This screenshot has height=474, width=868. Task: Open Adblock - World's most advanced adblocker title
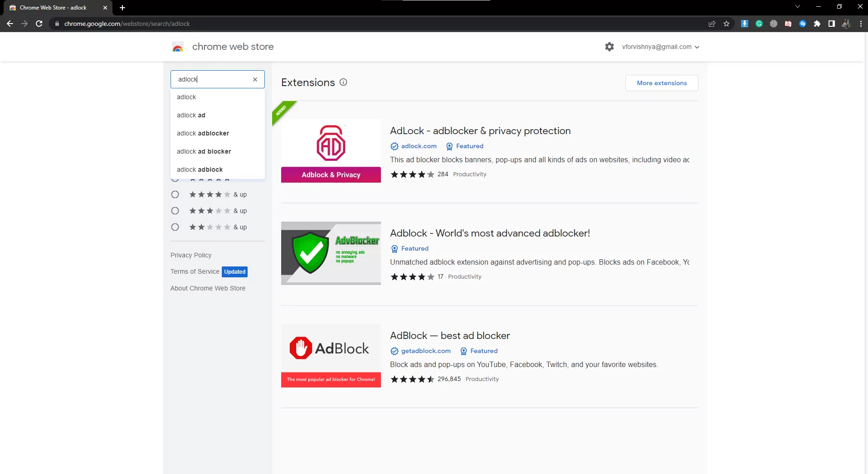[490, 233]
